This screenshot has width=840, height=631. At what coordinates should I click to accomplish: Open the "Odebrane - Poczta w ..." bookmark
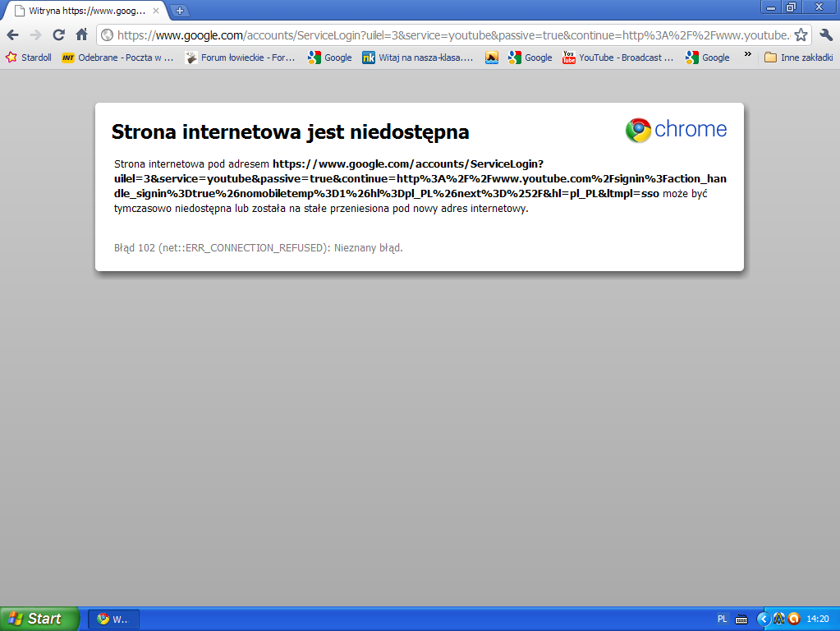[118, 58]
